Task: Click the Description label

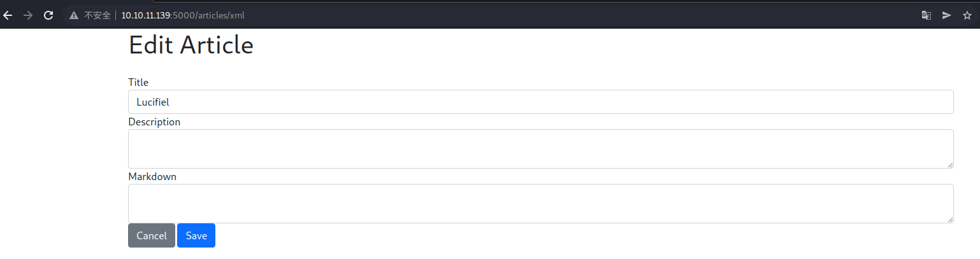Action: pos(154,122)
